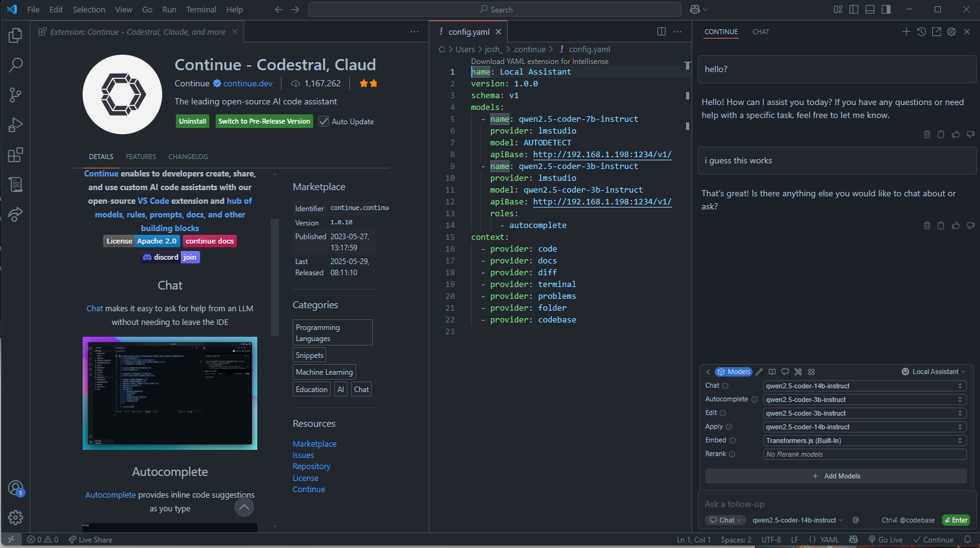
Task: Open the Manage gear in activity bar
Action: click(16, 517)
